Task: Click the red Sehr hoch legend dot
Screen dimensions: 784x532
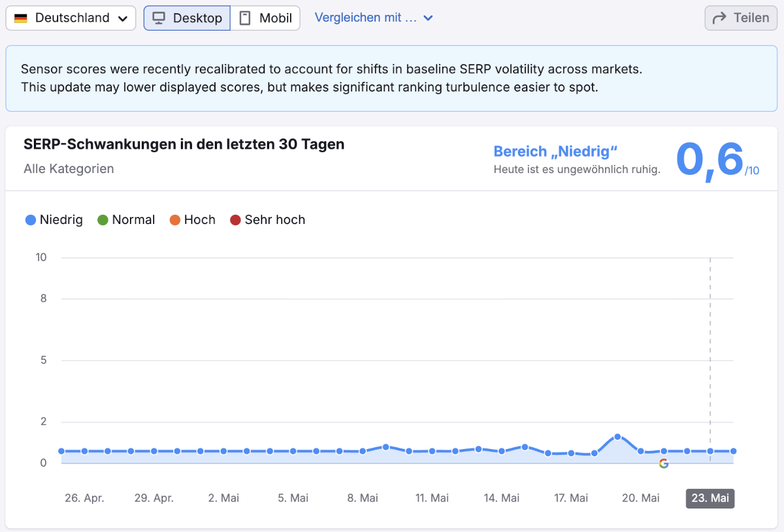Action: pyautogui.click(x=235, y=220)
